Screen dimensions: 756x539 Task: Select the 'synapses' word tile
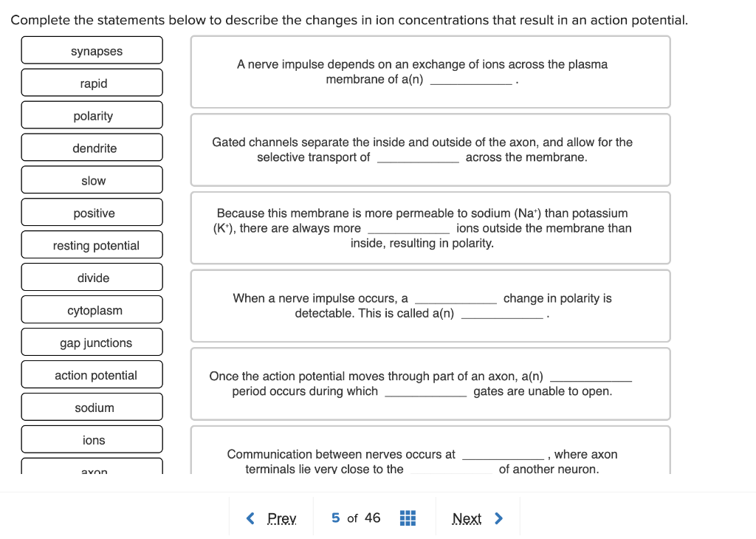point(92,50)
